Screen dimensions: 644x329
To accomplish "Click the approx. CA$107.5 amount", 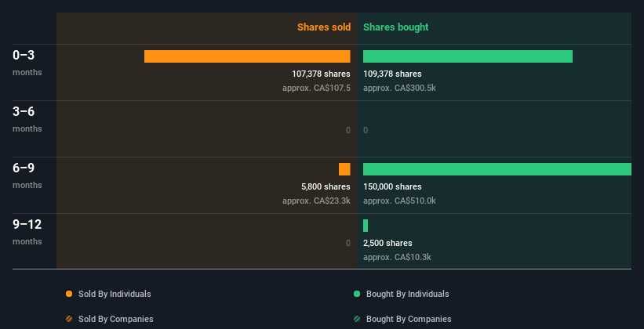I will tap(316, 88).
